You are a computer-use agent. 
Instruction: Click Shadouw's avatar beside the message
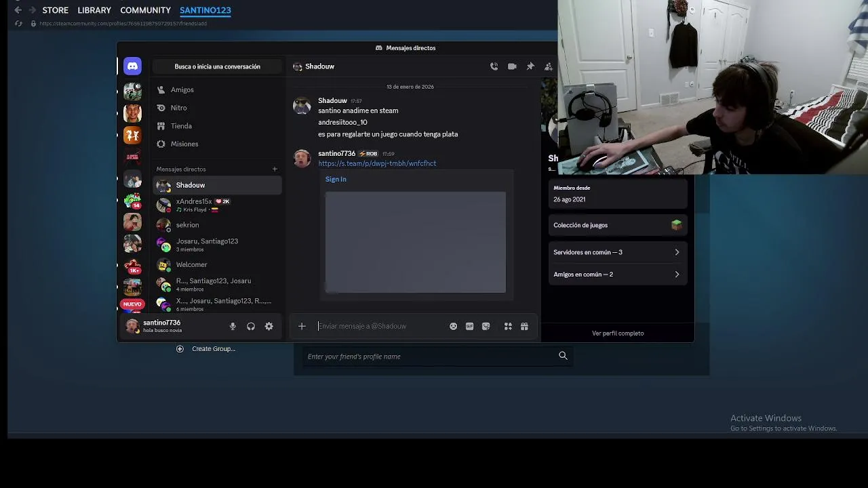click(302, 106)
